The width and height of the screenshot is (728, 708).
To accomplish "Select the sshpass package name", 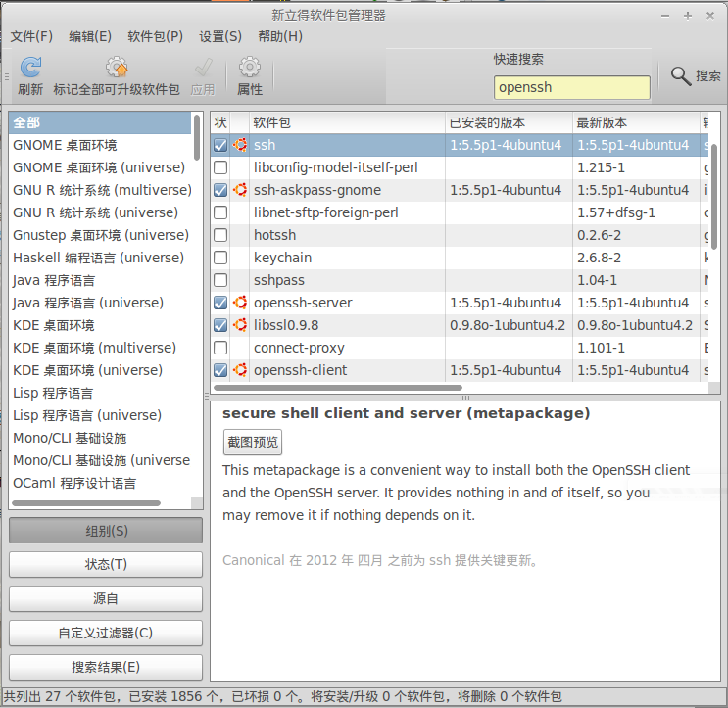I will click(279, 280).
